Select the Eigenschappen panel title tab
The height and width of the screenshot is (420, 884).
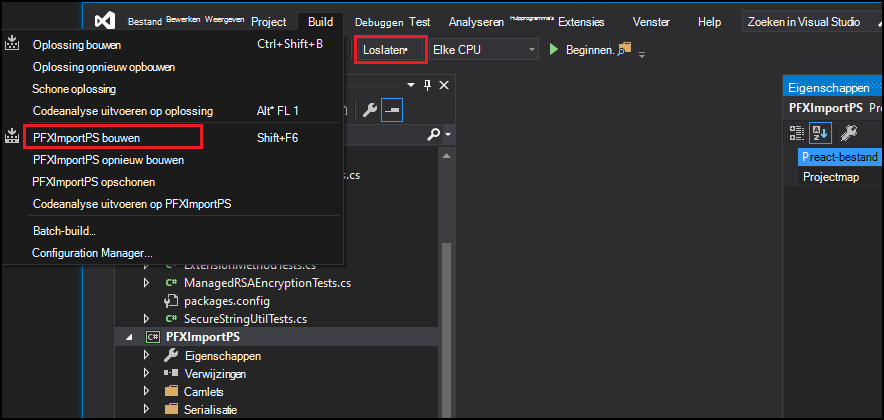[828, 88]
